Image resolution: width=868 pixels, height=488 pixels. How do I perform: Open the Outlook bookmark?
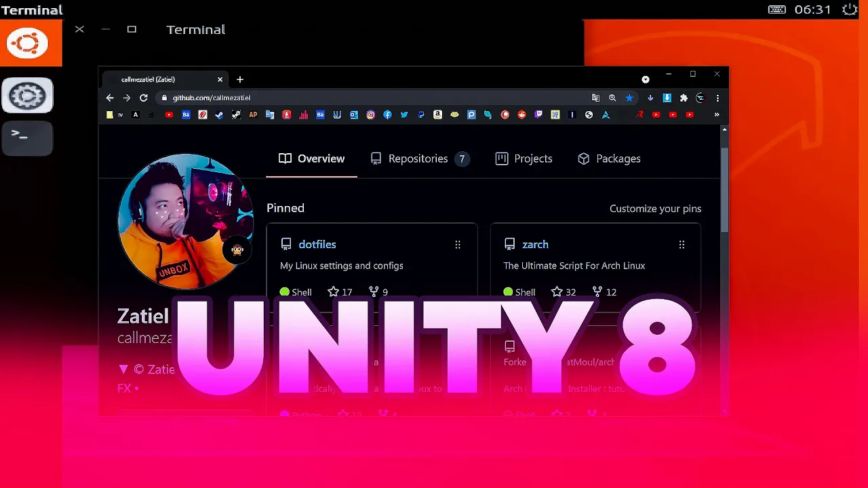[354, 115]
